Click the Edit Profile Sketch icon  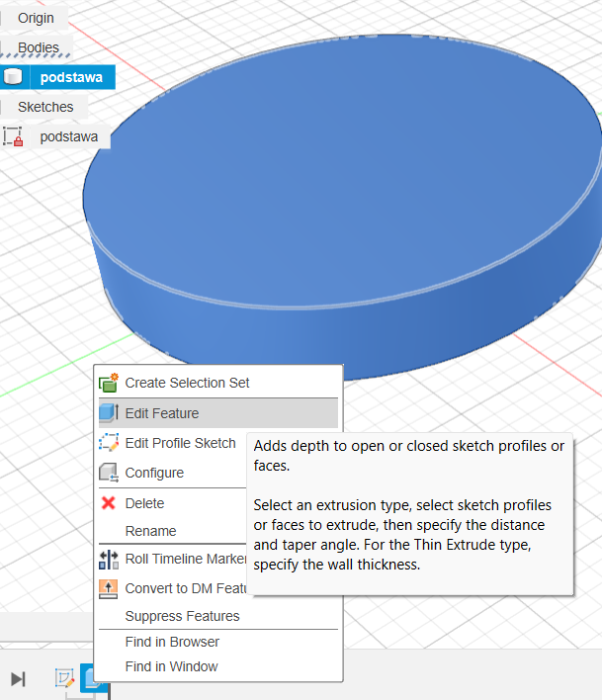(x=109, y=443)
